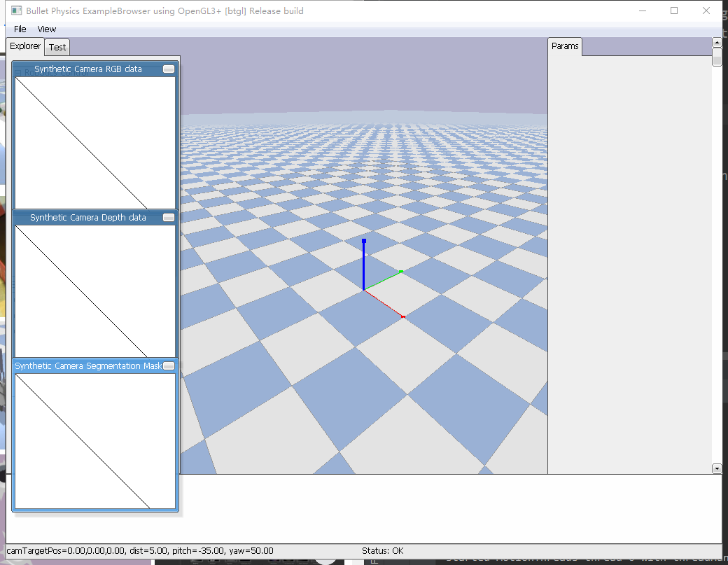Collapse the Synthetic Camera Segmentation Mask window

point(169,366)
